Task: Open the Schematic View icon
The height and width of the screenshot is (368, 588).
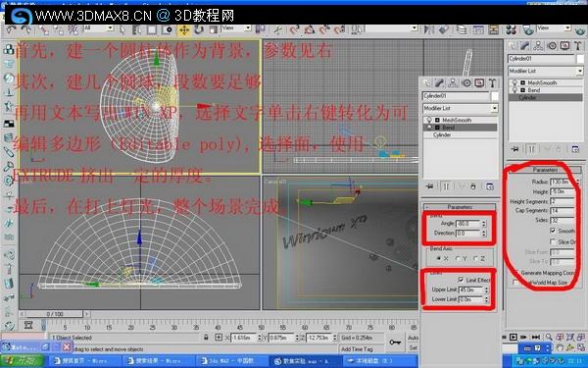Action: coord(493,29)
